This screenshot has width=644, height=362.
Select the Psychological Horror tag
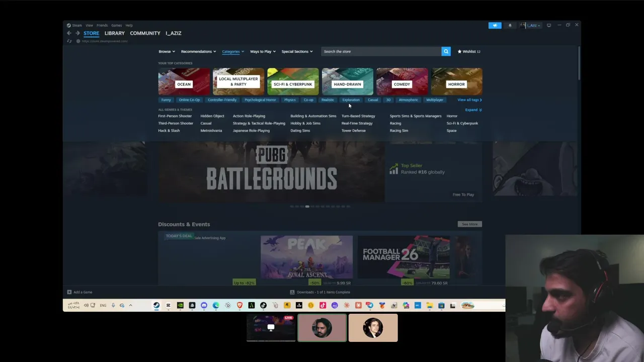point(260,100)
